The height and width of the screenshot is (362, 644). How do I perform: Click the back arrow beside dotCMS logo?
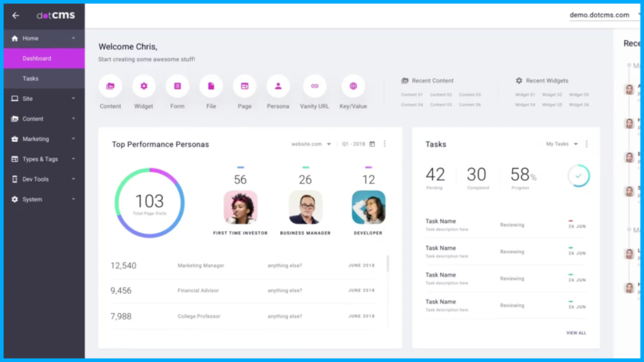pos(16,16)
